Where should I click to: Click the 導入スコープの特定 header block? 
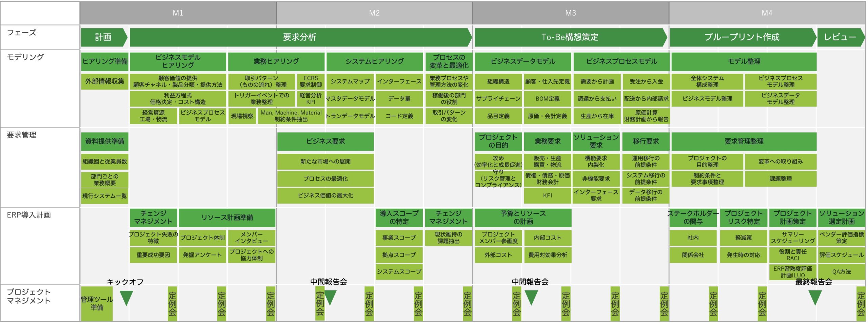(399, 217)
